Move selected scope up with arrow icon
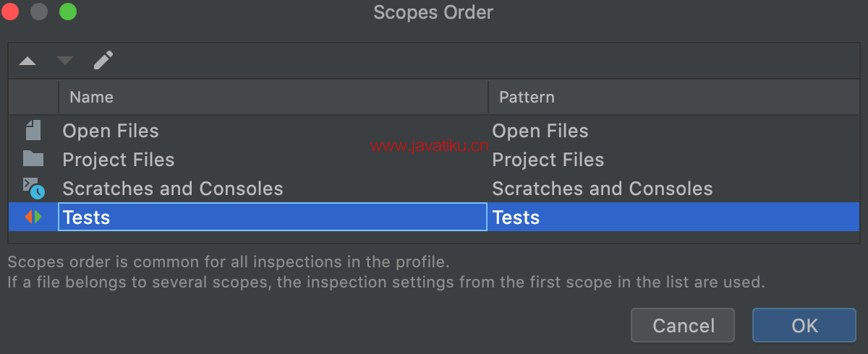Screen dimensions: 868x354 [x=27, y=61]
